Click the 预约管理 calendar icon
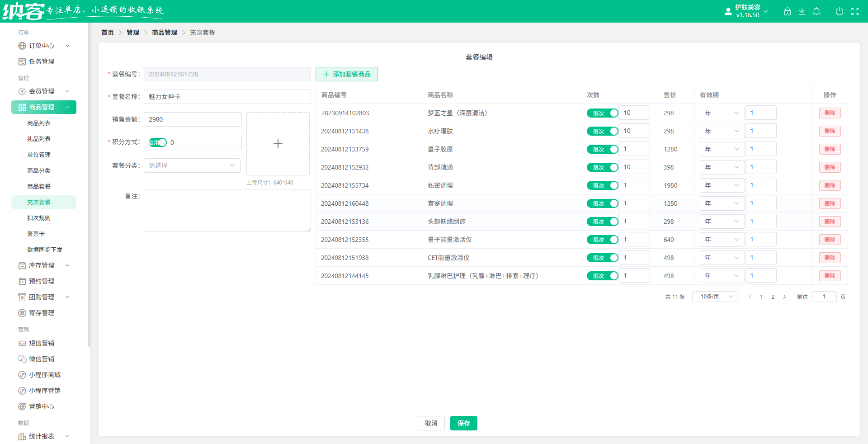Viewport: 868px width, 444px height. click(22, 281)
